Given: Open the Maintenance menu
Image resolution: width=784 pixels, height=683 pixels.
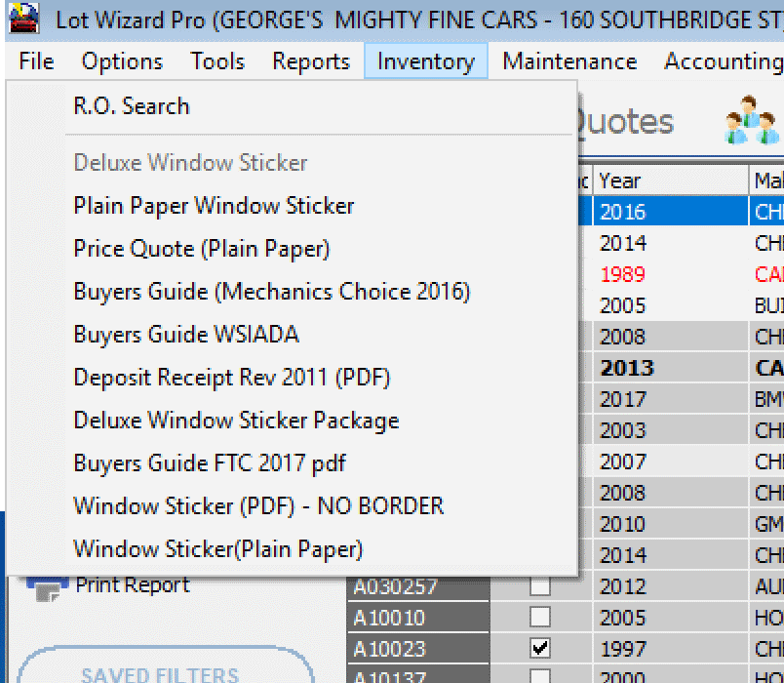Looking at the screenshot, I should click(x=568, y=60).
